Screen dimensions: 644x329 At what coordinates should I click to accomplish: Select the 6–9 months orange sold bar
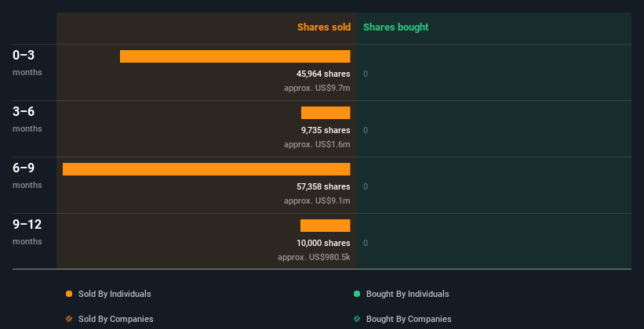pos(206,169)
